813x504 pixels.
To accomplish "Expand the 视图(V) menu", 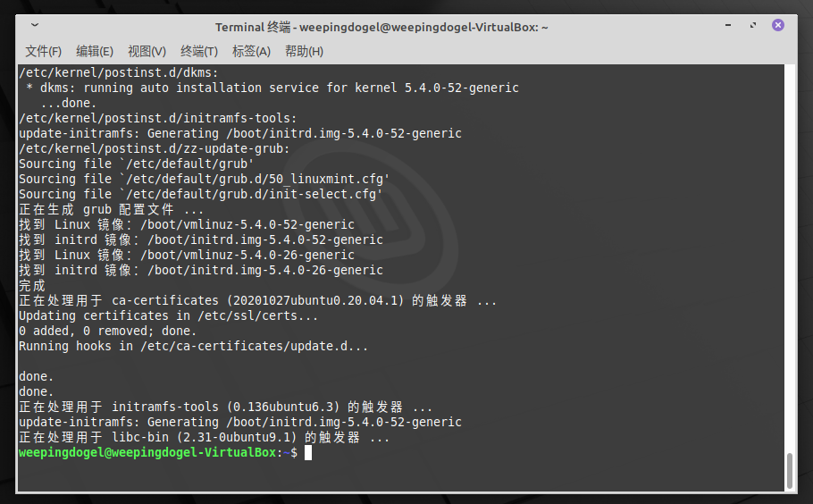I will click(x=147, y=51).
